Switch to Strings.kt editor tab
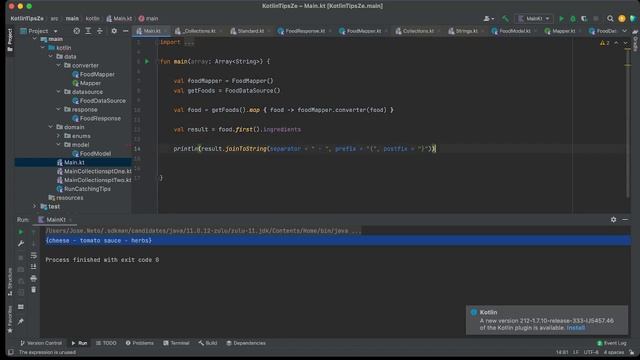The height and width of the screenshot is (360, 640). coord(466,31)
